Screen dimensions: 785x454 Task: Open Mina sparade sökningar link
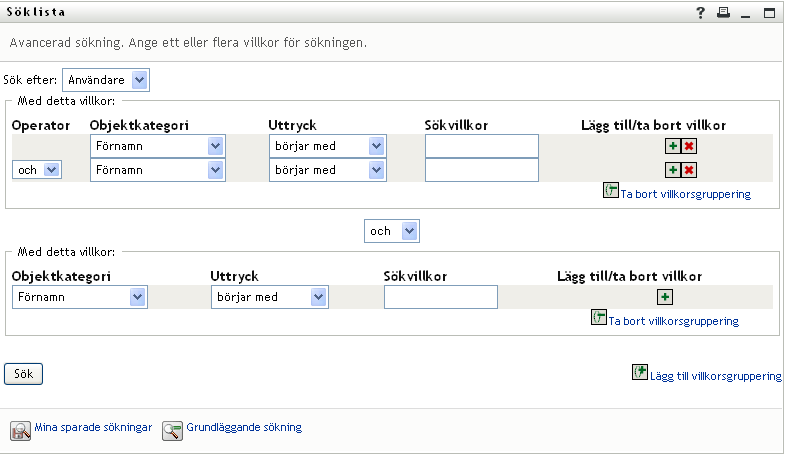[93, 428]
